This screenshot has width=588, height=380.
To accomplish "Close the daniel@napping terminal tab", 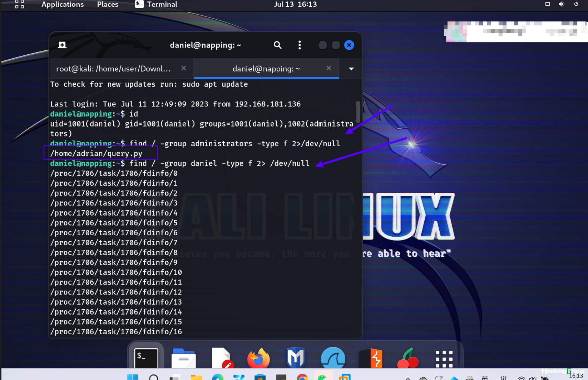I will 329,68.
